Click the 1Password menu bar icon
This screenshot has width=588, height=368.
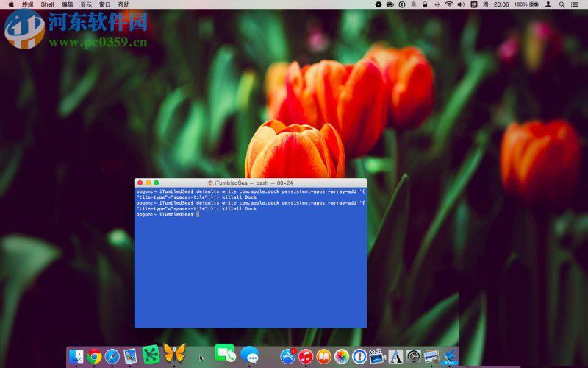click(402, 4)
